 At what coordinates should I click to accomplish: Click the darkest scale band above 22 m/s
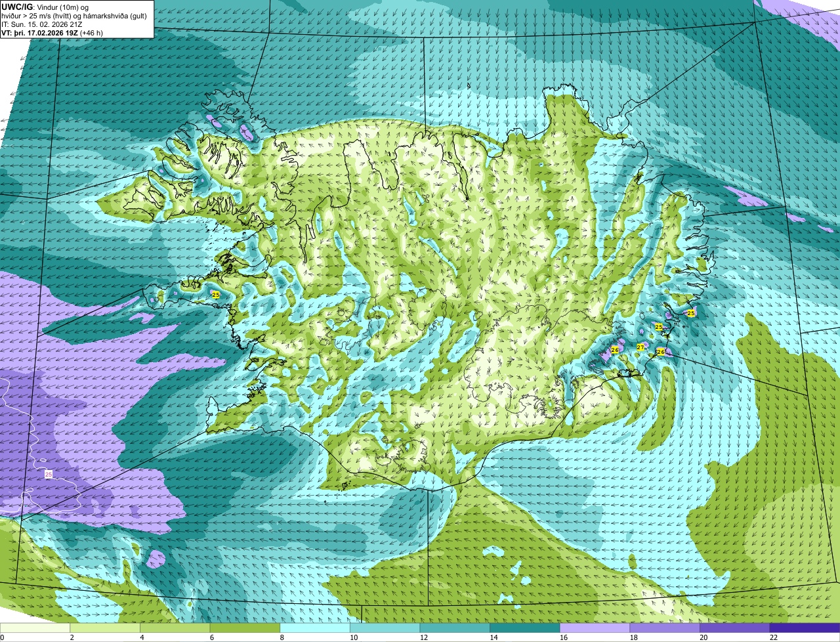point(805,628)
